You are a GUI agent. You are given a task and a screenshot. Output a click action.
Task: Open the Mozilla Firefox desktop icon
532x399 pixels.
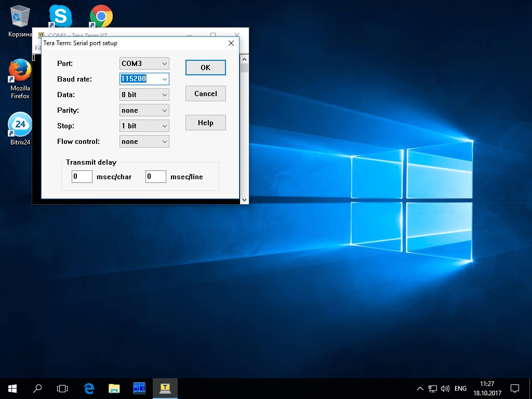click(x=20, y=79)
